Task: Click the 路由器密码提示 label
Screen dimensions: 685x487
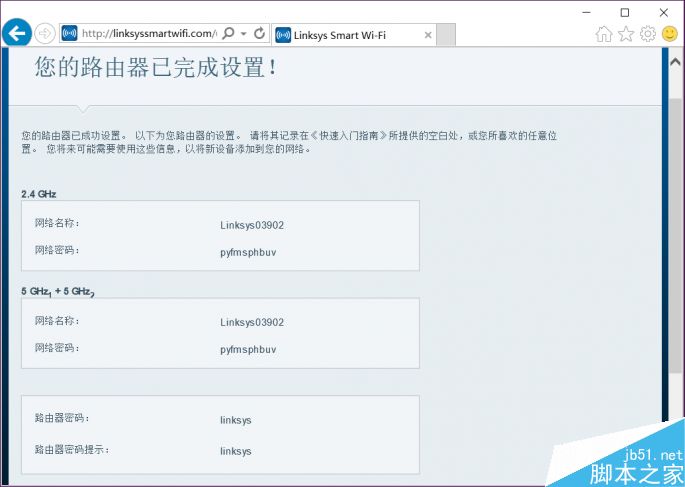Action: (x=72, y=449)
